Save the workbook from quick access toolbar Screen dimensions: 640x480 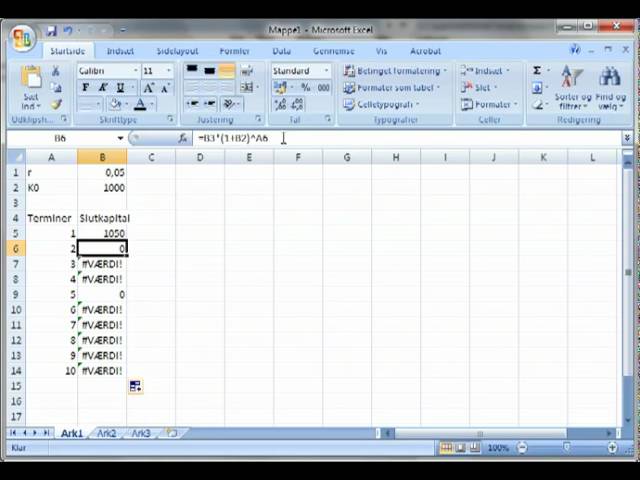(51, 30)
